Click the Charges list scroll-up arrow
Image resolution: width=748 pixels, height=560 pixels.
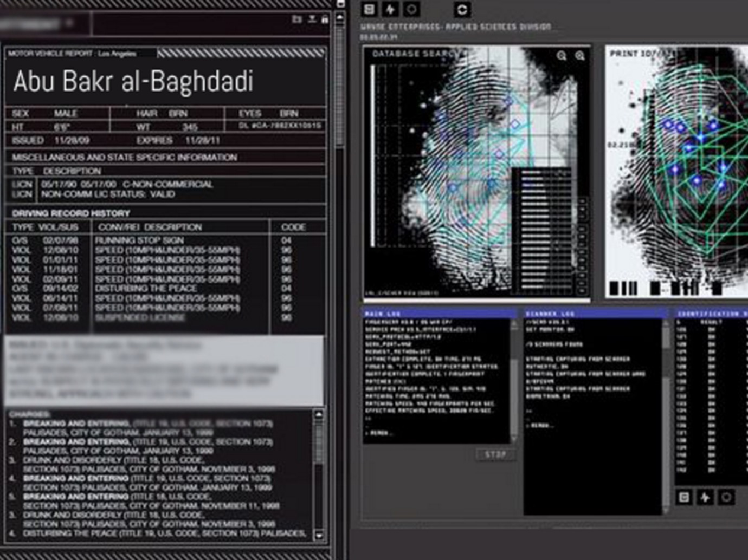pyautogui.click(x=319, y=415)
